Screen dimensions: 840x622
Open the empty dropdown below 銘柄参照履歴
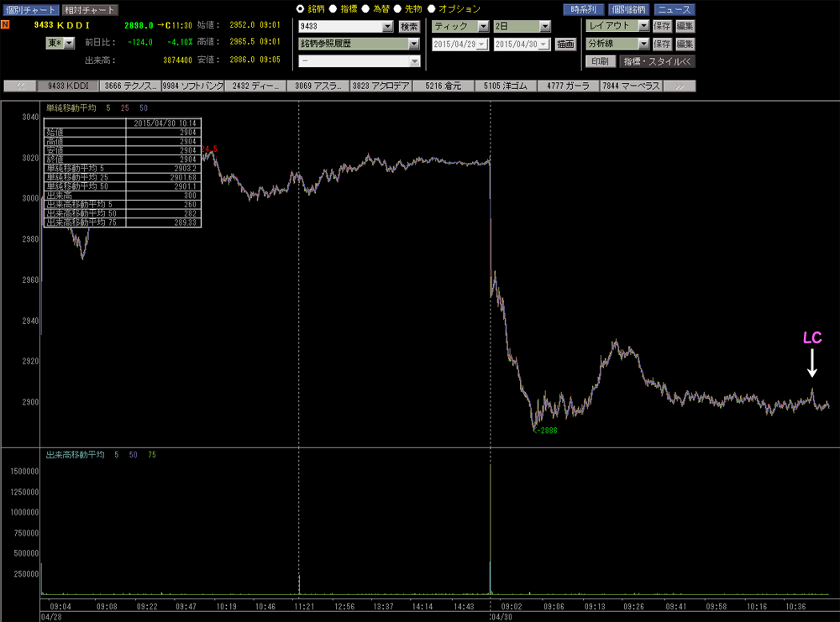(x=359, y=61)
